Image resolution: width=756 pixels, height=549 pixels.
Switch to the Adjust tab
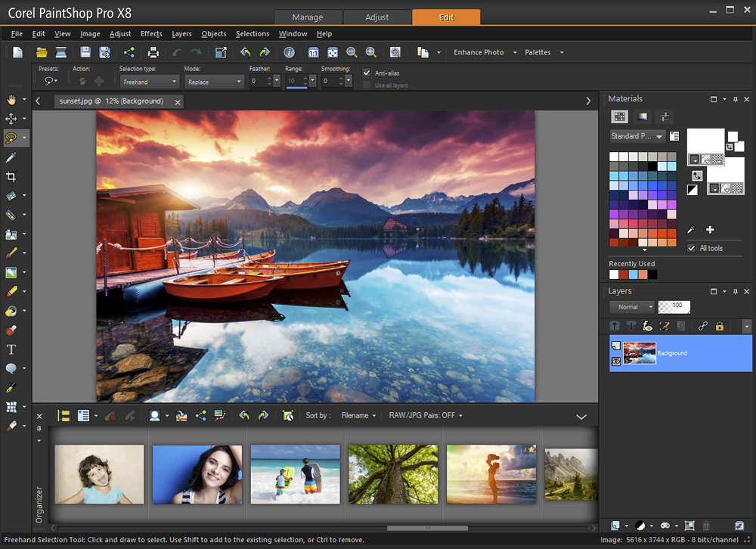(376, 17)
